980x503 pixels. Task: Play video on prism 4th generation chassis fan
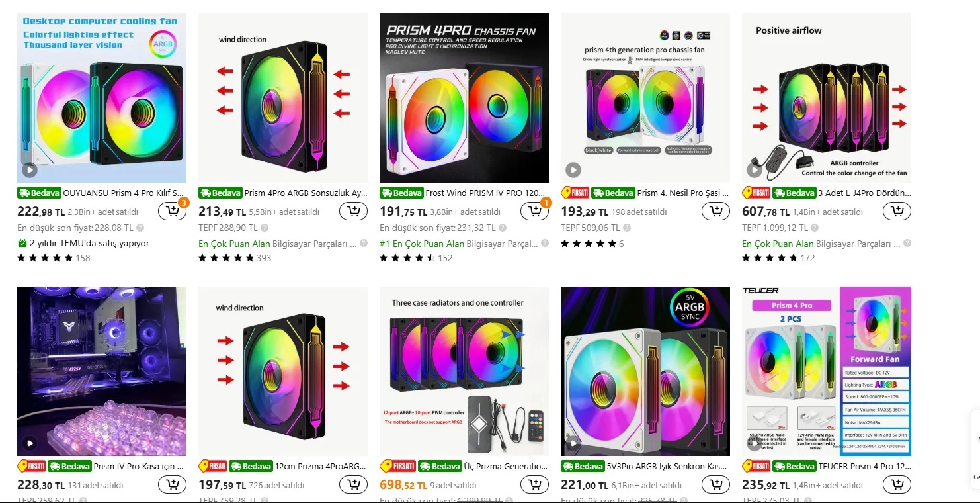coord(573,170)
